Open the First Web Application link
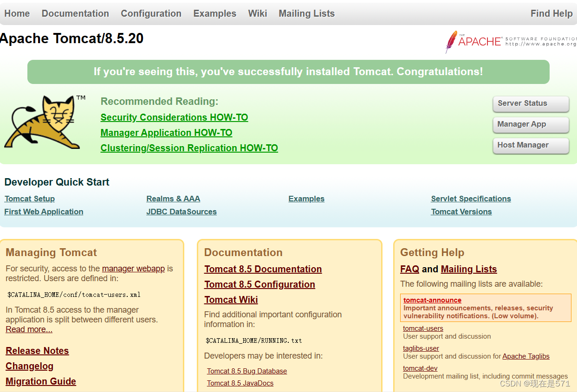This screenshot has height=392, width=577. coord(44,212)
